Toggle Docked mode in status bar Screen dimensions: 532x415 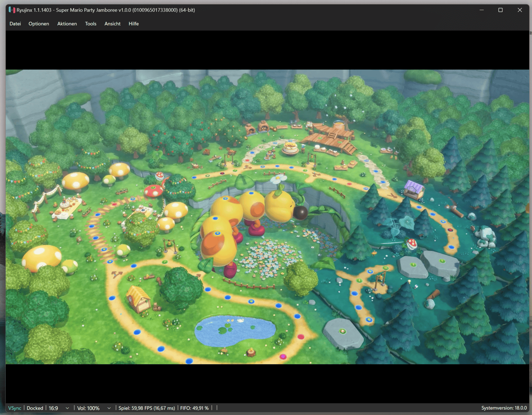click(x=35, y=408)
